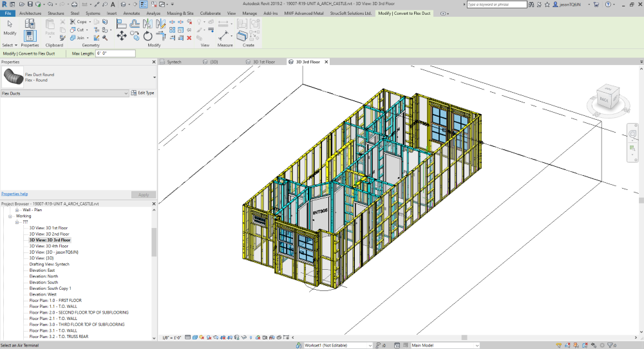Switch to the 3D 1st Floor view tab
This screenshot has height=349, width=644.
(263, 62)
